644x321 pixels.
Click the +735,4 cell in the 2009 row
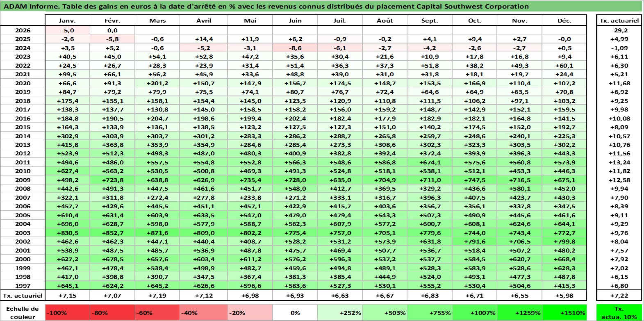coord(250,180)
